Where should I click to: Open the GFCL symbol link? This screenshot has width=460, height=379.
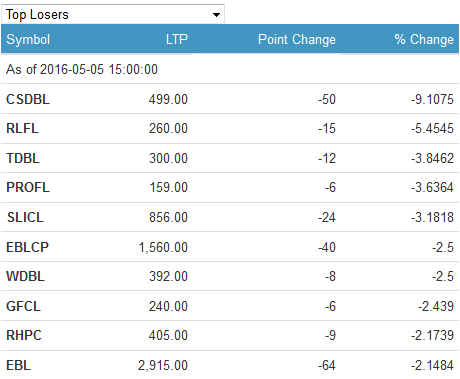23,306
